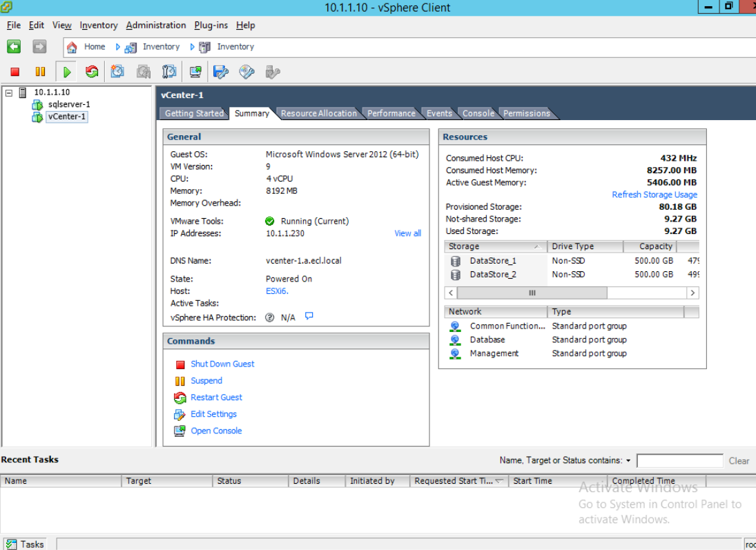Switch to the Performance tab
The height and width of the screenshot is (550, 756).
click(391, 113)
